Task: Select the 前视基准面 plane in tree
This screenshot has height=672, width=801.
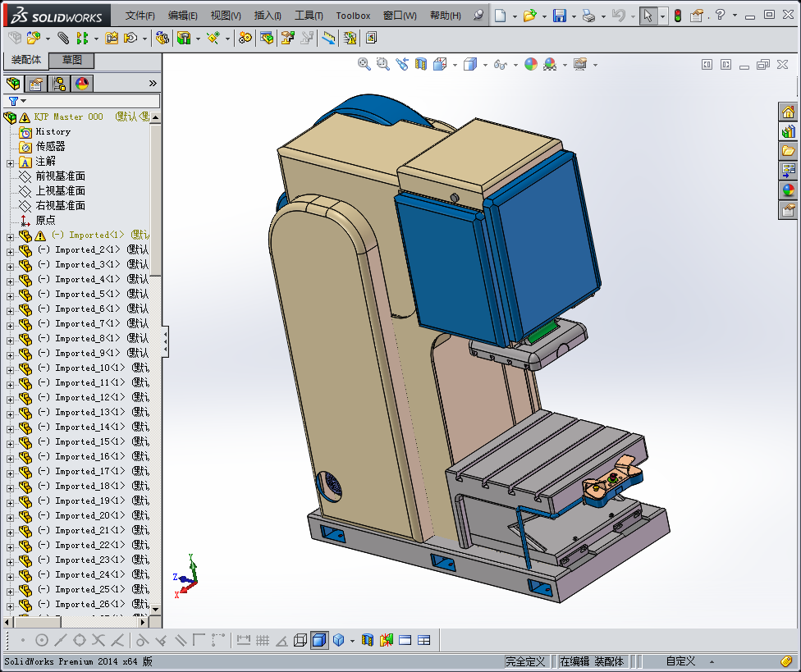Action: point(60,176)
